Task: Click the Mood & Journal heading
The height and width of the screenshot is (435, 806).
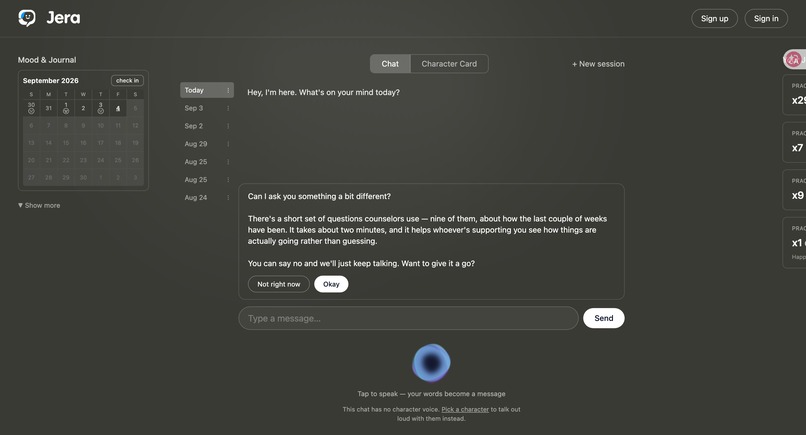Action: pos(47,60)
